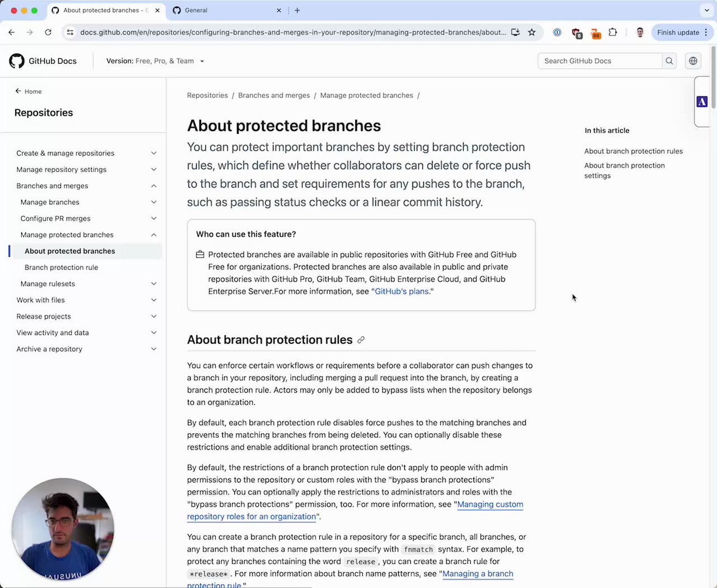Click the Home back arrow in sidebar
The width and height of the screenshot is (717, 588).
coord(18,91)
